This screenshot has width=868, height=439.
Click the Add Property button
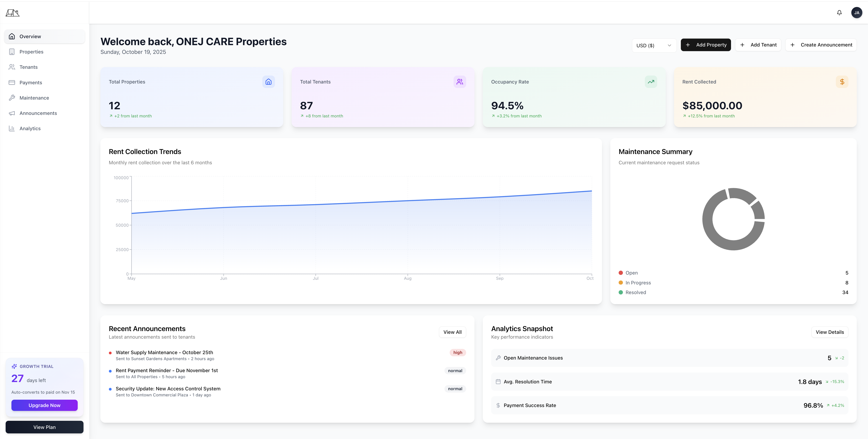[x=706, y=45]
